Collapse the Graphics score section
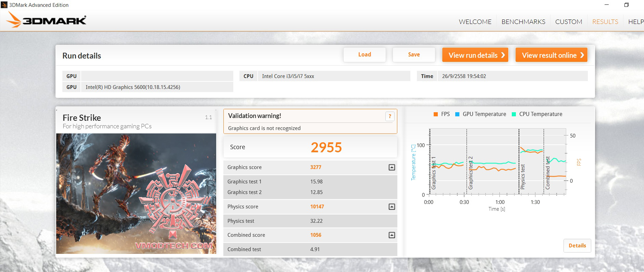The width and height of the screenshot is (644, 272). point(392,167)
